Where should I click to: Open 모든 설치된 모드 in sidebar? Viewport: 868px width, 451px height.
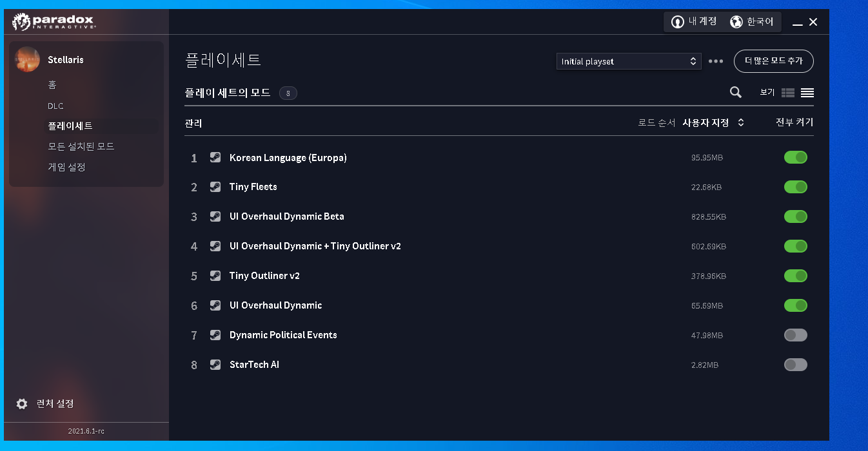tap(81, 147)
